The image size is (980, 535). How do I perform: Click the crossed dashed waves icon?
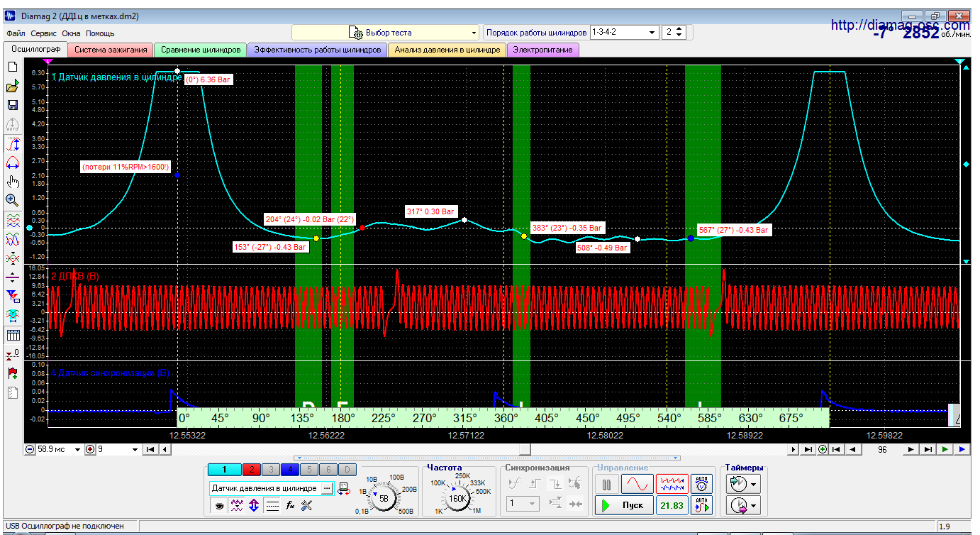[12, 258]
